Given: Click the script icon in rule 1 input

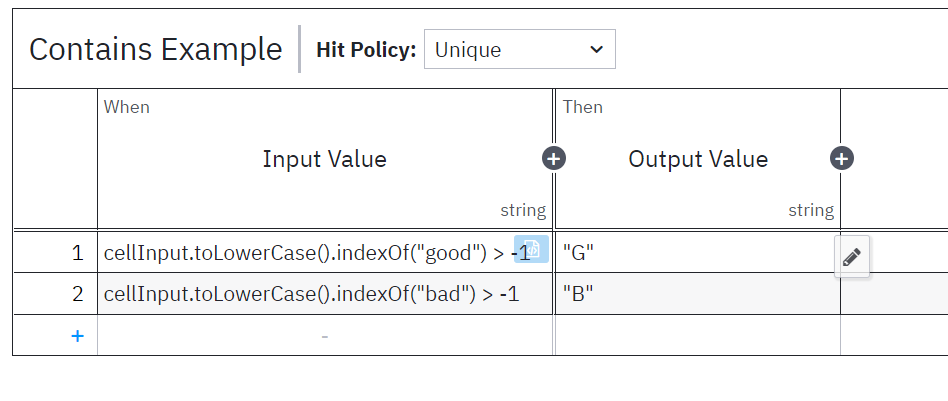Looking at the screenshot, I should (x=531, y=249).
